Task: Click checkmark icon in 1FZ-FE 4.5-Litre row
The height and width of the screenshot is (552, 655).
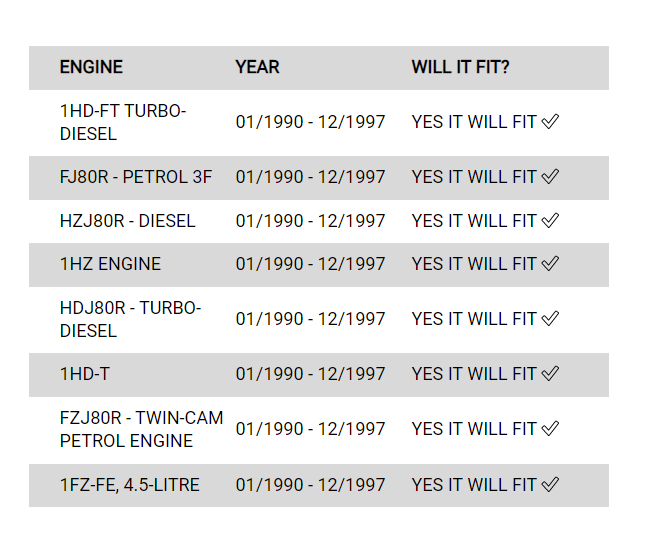Action: point(550,485)
